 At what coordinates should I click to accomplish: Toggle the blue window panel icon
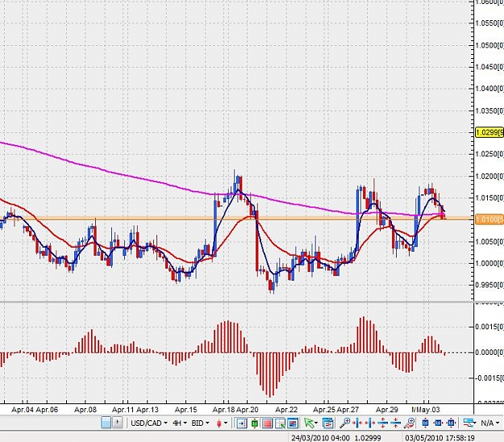coord(293,423)
